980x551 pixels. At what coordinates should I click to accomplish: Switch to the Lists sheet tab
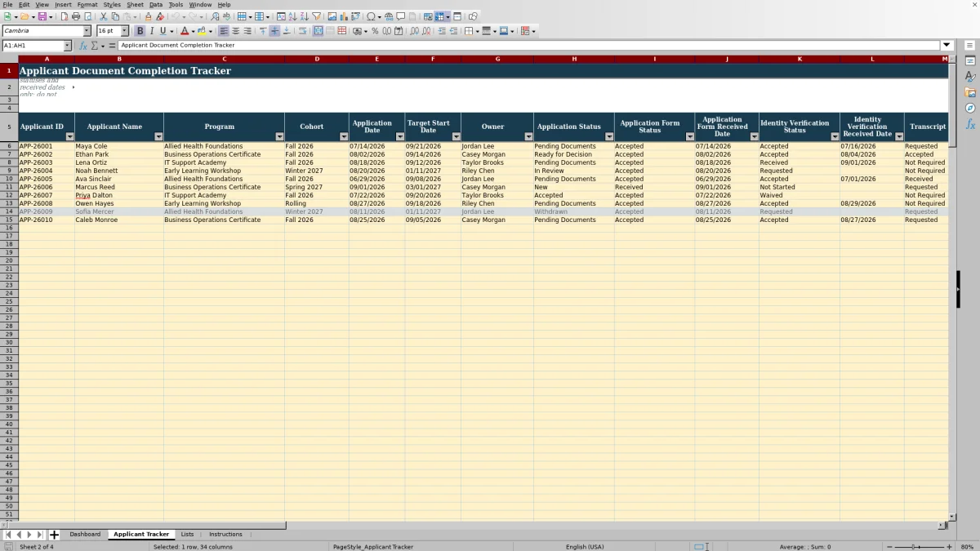[187, 534]
